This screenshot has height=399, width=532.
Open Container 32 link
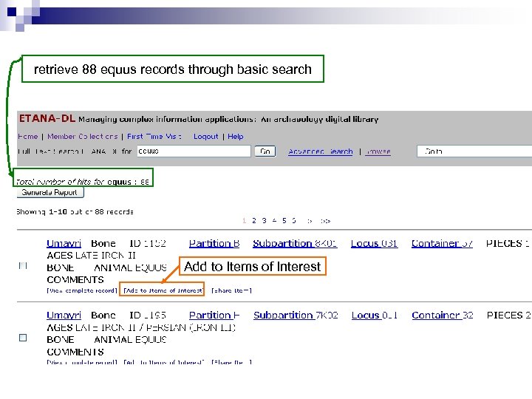point(443,316)
